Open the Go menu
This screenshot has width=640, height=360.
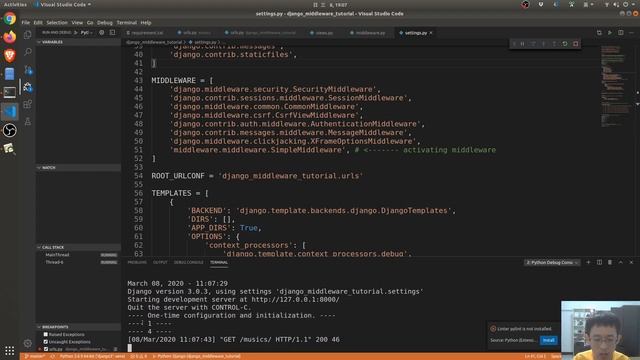pos(90,23)
